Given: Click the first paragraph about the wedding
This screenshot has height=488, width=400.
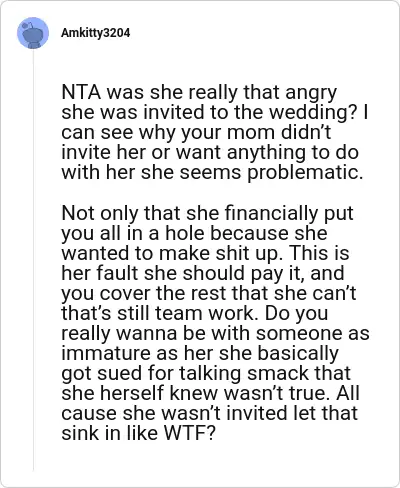Looking at the screenshot, I should [215, 132].
